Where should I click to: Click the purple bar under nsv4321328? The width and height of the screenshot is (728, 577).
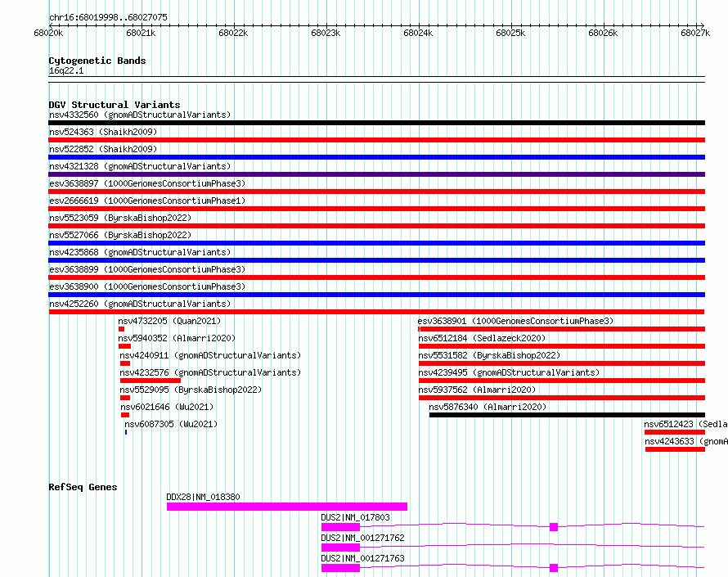click(x=376, y=174)
